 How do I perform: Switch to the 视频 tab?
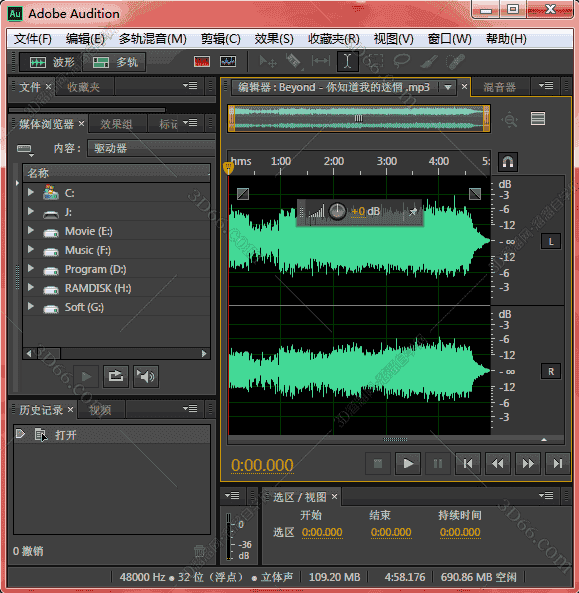tap(100, 410)
